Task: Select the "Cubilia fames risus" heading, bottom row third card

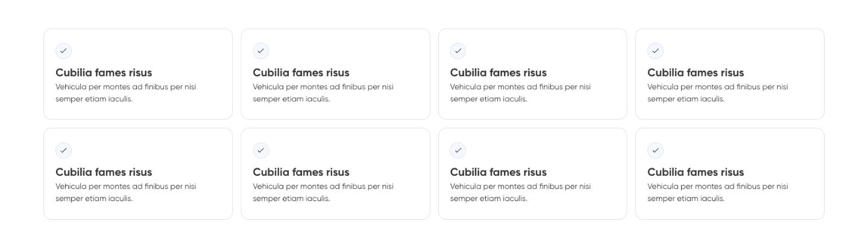Action: (x=498, y=172)
